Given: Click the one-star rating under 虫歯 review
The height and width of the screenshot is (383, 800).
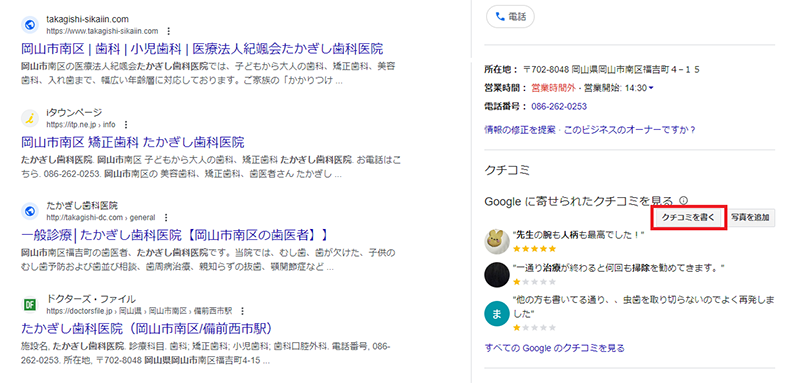Looking at the screenshot, I should [x=534, y=327].
